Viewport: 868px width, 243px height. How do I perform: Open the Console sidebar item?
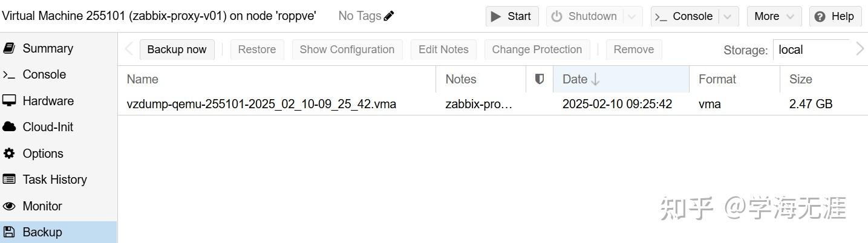pyautogui.click(x=44, y=74)
